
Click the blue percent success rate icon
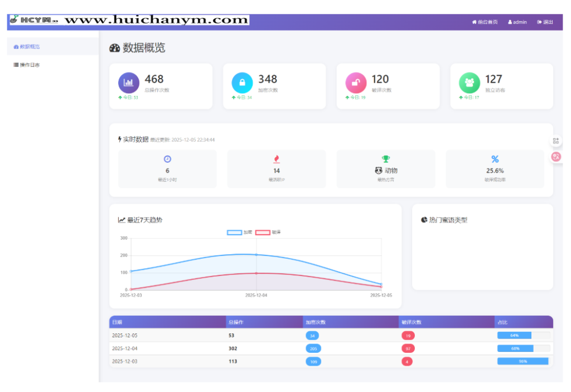(x=495, y=159)
